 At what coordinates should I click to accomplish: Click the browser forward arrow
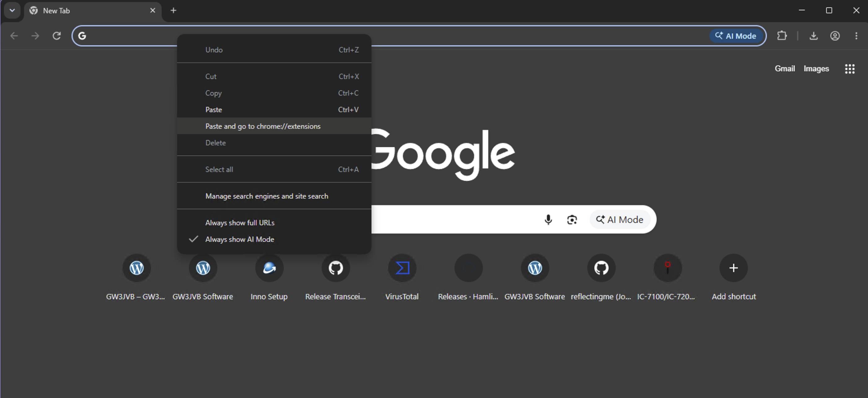tap(35, 36)
